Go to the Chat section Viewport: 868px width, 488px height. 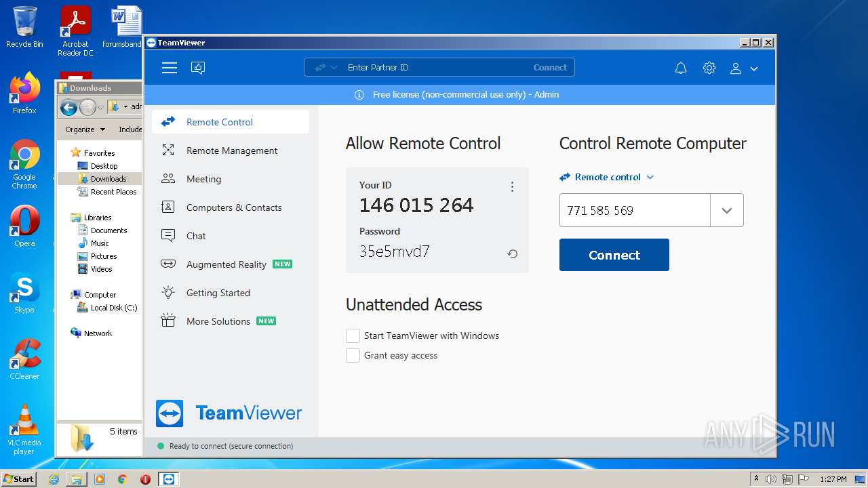point(231,236)
